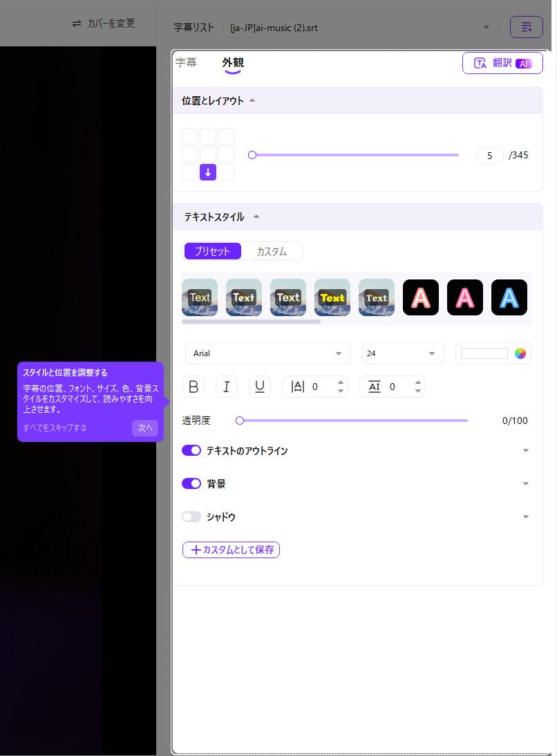Disable the テキストのアウトライン toggle

pos(191,450)
